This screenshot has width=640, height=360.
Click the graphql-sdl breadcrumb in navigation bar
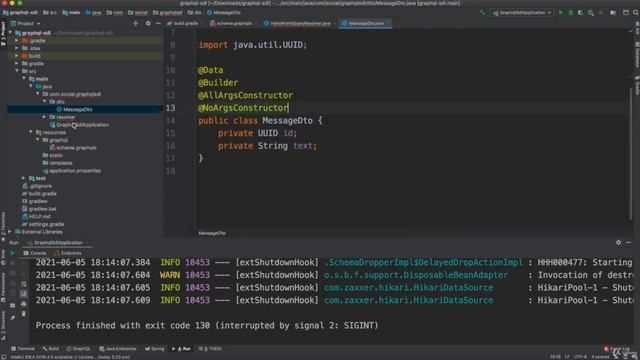tap(20, 13)
